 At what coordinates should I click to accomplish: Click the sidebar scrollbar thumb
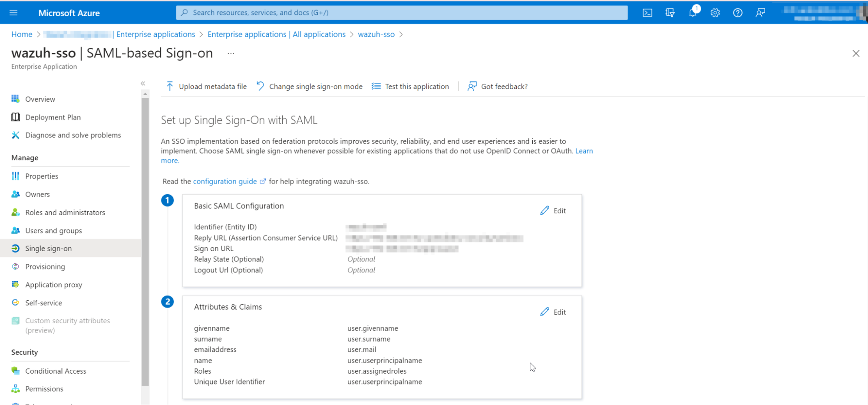pos(145,242)
